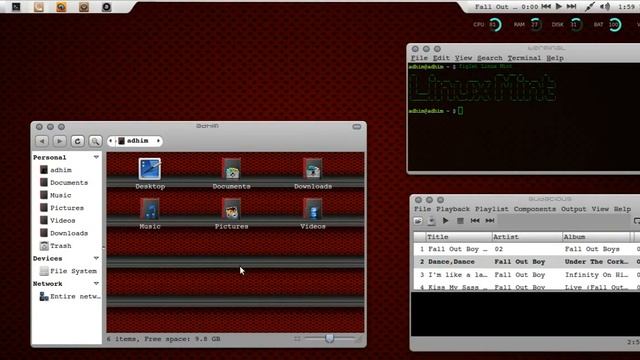Open the terminal Edit menu
Image resolution: width=640 pixels, height=360 pixels.
[x=441, y=58]
